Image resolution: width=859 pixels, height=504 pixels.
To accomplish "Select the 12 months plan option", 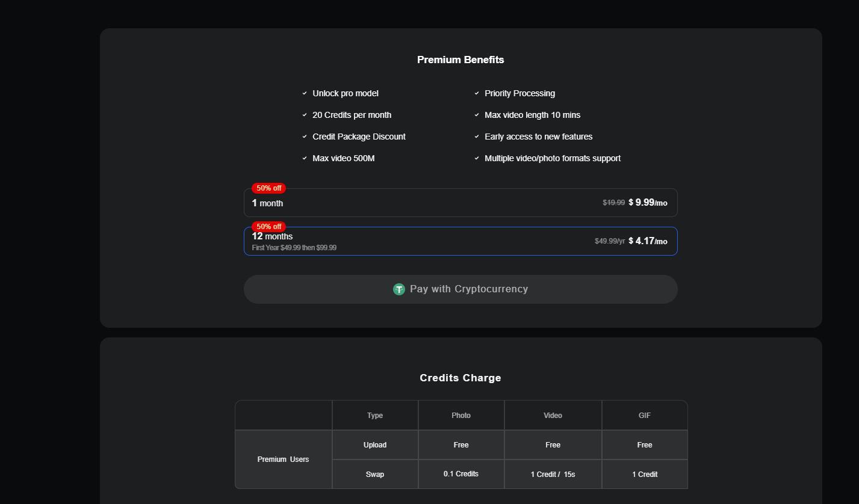I will (x=461, y=241).
